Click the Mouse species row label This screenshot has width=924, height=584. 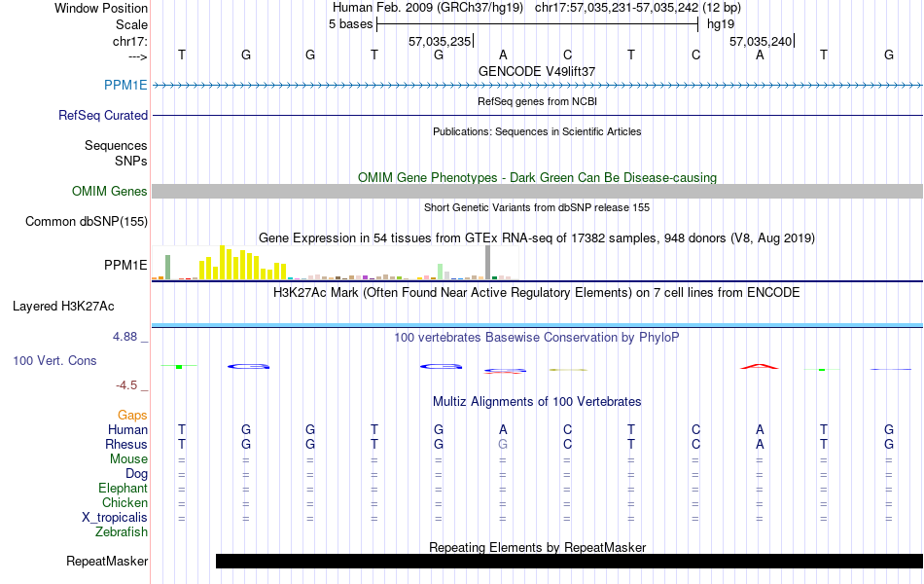[128, 459]
